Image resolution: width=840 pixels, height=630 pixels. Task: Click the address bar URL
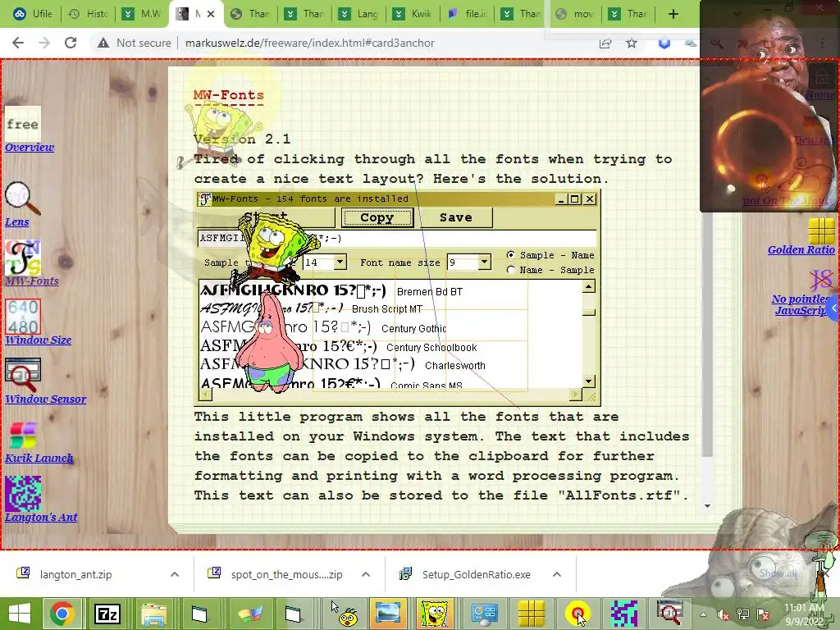tap(309, 43)
